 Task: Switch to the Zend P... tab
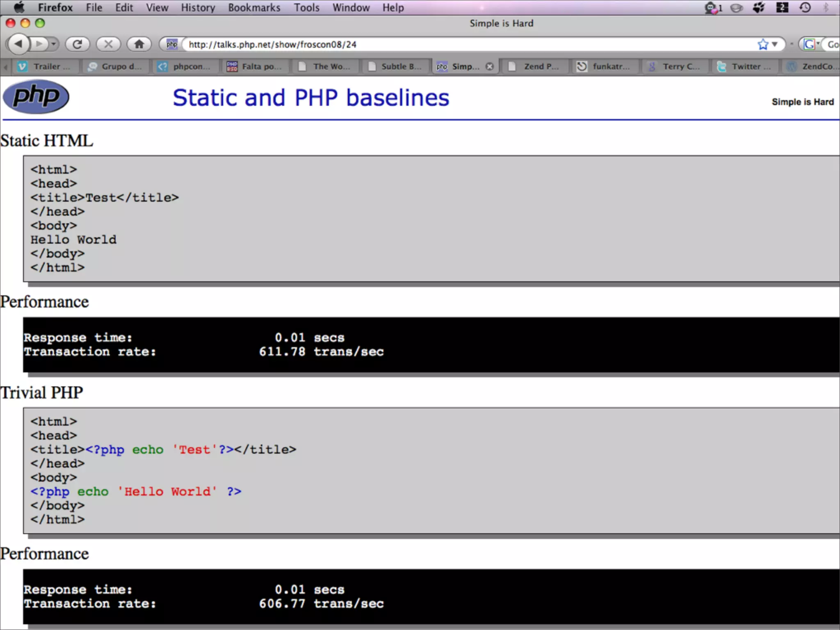(536, 66)
